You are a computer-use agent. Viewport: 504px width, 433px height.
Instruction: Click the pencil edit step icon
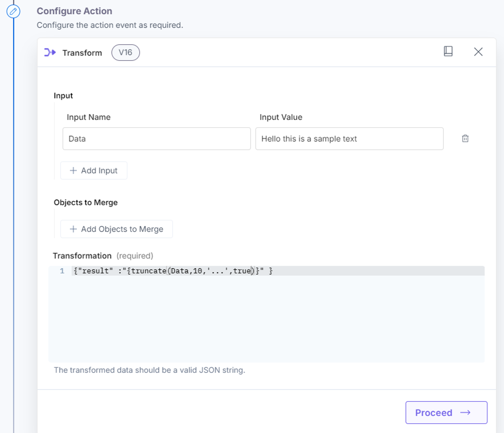click(x=13, y=11)
